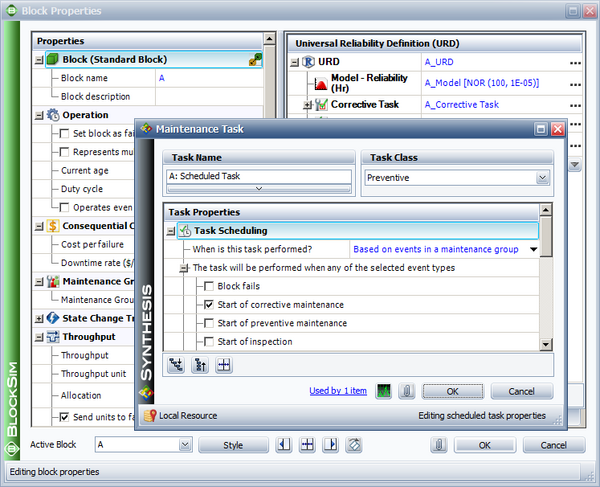This screenshot has width=600, height=487.
Task: Enable the Block fails checkbox
Action: [x=209, y=286]
